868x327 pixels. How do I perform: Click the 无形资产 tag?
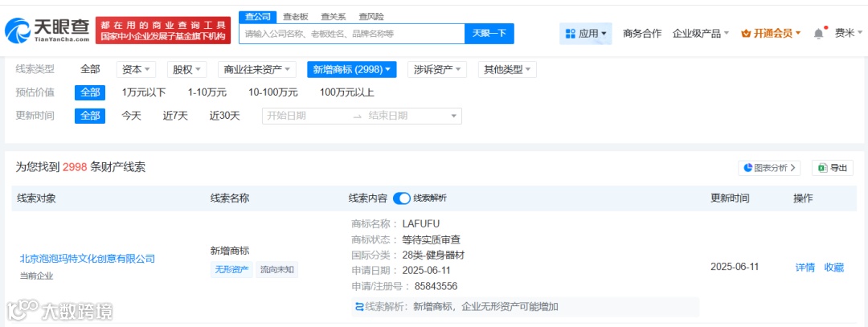coord(231,270)
